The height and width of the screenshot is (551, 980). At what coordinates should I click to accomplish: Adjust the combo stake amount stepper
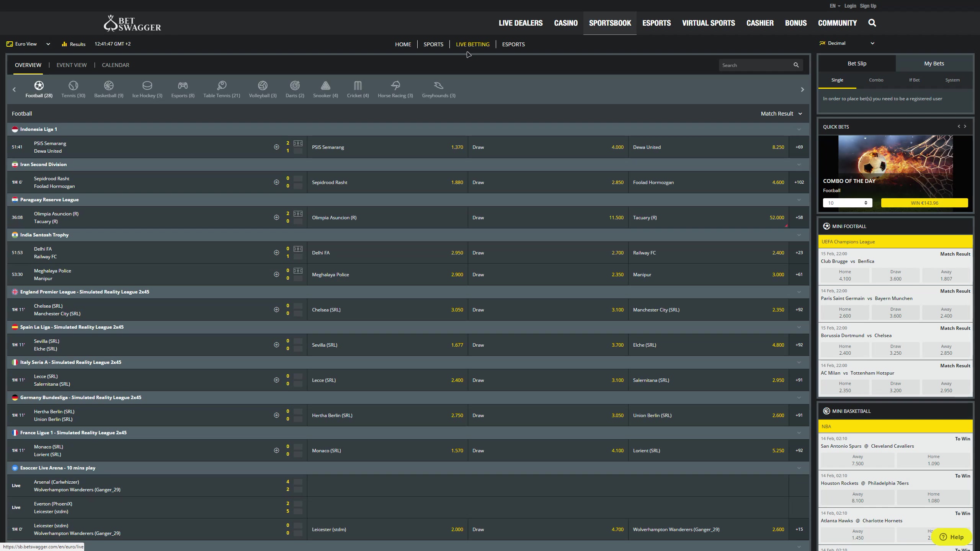pos(866,203)
